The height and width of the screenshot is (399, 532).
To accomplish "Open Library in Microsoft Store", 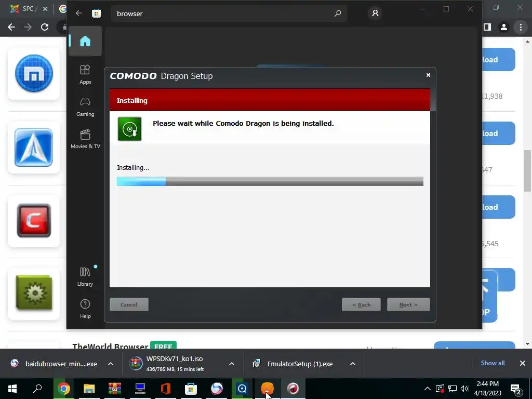I will click(85, 276).
